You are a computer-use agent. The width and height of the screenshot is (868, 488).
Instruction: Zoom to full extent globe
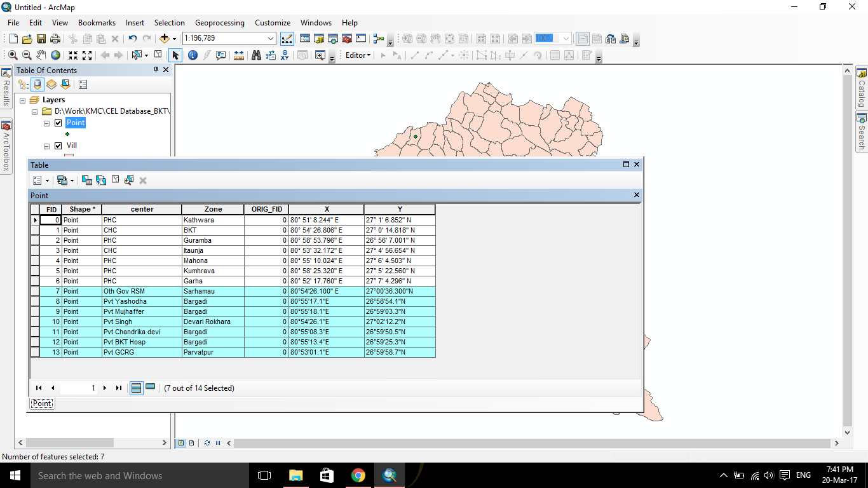pyautogui.click(x=56, y=55)
